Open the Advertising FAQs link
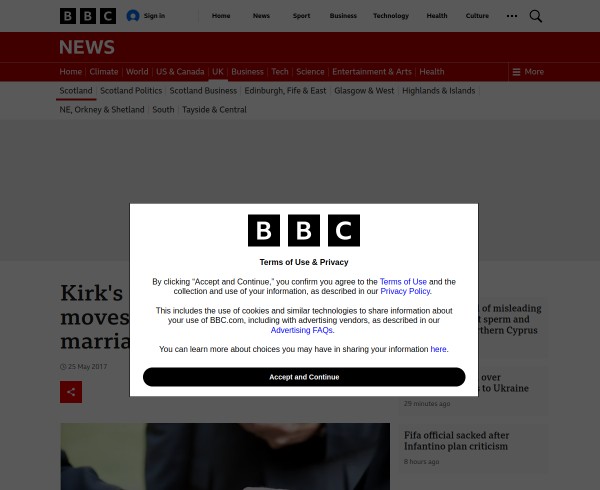This screenshot has width=600, height=490. [x=302, y=330]
